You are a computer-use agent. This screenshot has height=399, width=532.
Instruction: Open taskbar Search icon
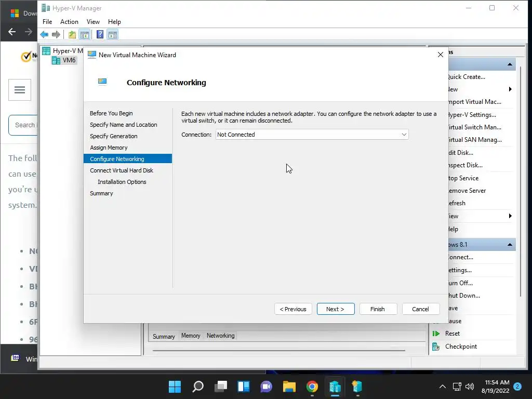198,387
